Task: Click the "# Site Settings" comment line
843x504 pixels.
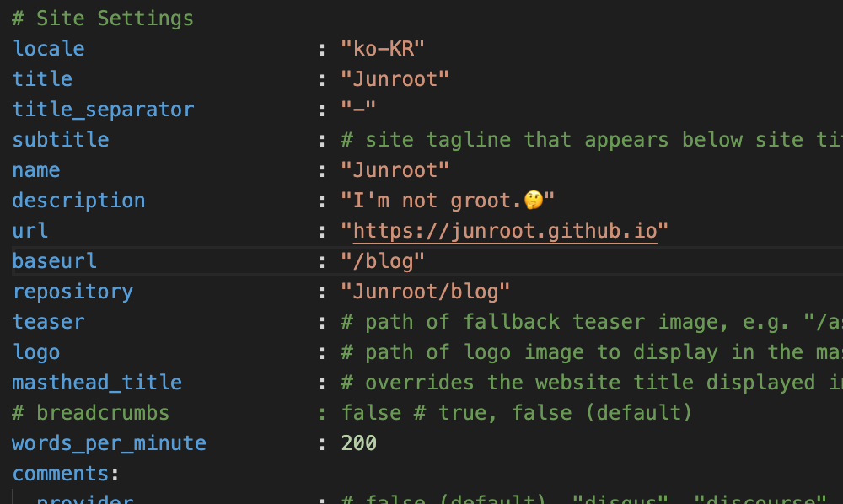Action: click(103, 18)
